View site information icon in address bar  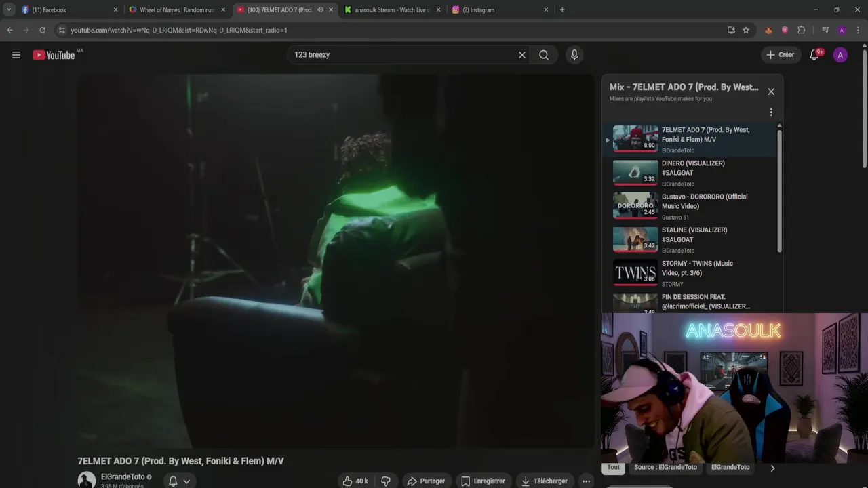(62, 30)
